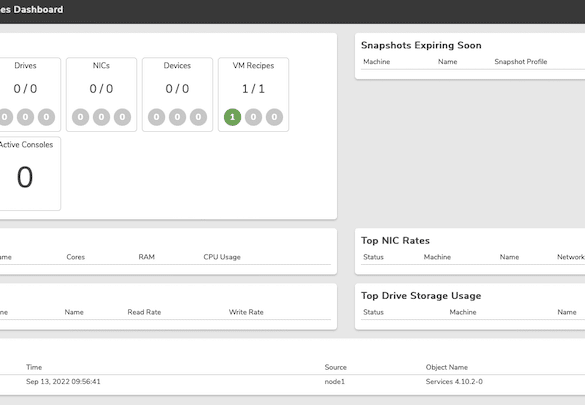Open the Sep 13, 2022 log entry
Screen dimensions: 585x405
pyautogui.click(x=63, y=382)
